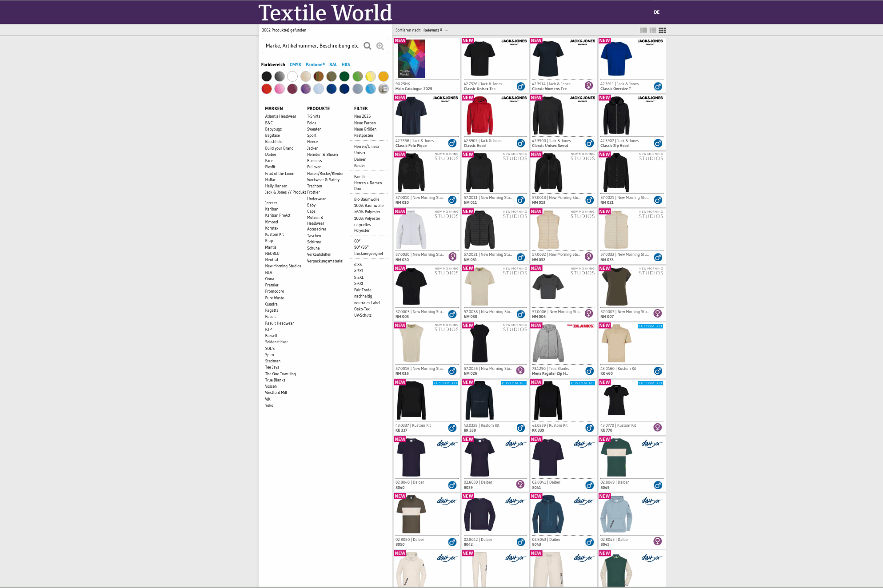Screen dimensions: 883x588
Task: Open the Classic Unisex Sweat product title
Action: click(550, 146)
